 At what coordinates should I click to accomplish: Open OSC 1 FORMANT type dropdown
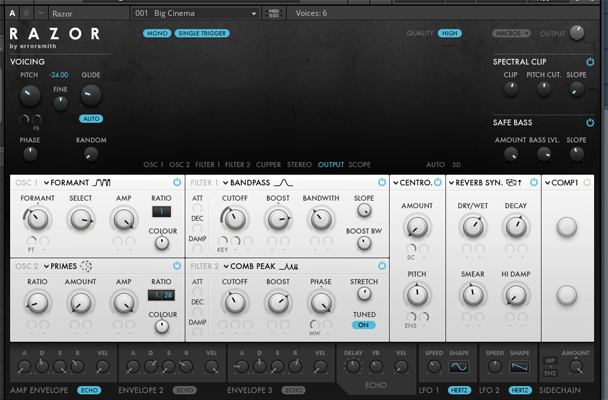pos(66,183)
